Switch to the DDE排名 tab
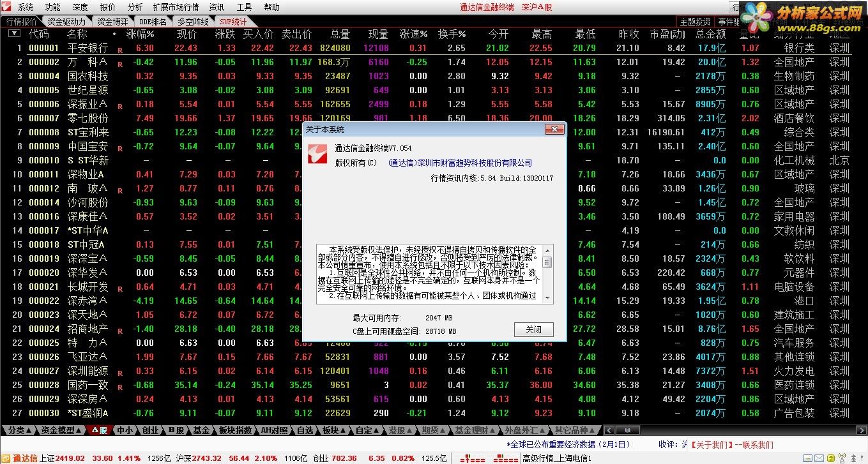Viewport: 868px width, 464px height. coord(153,21)
